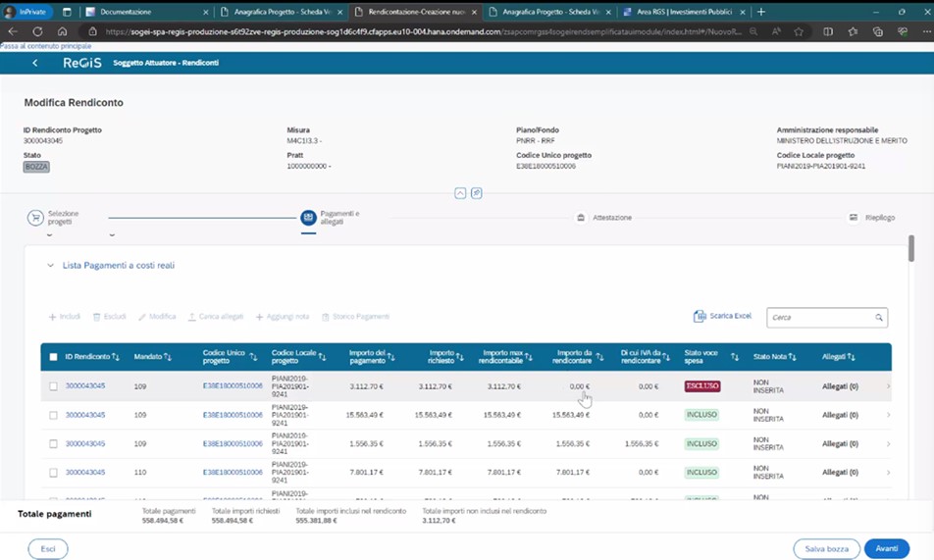This screenshot has height=560, width=934.
Task: Collapse the header with the chevron-up button
Action: click(460, 193)
